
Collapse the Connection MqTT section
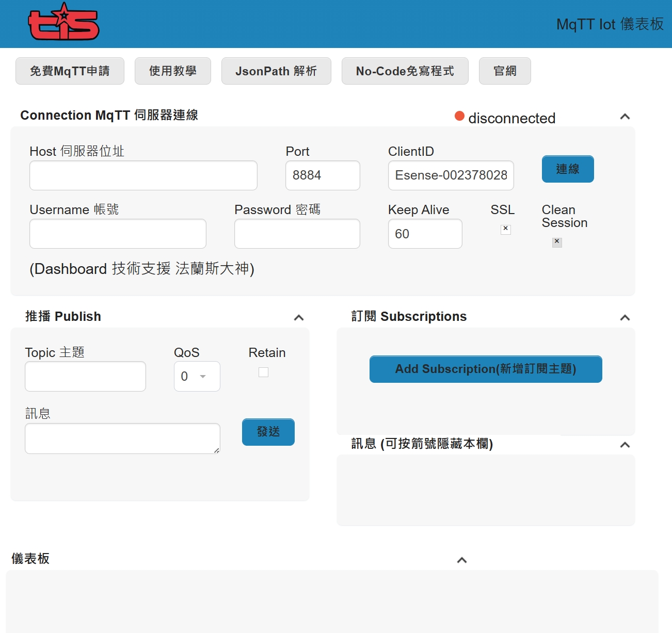pos(625,117)
